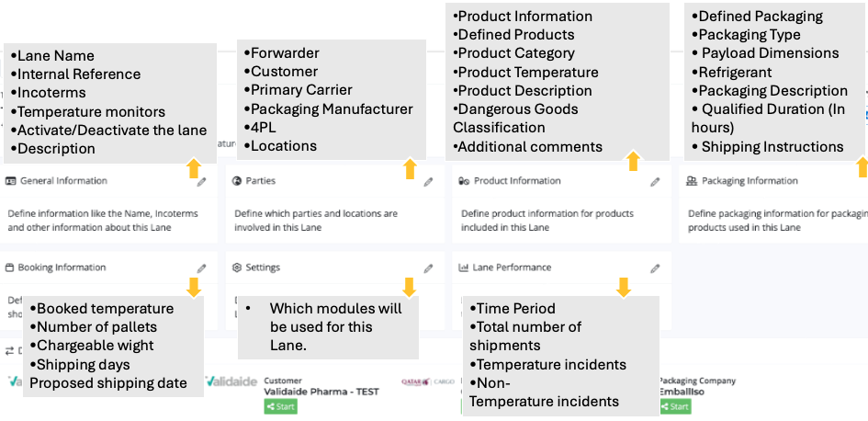This screenshot has height=421, width=868.
Task: Click the General Information card icon
Action: pos(11,182)
